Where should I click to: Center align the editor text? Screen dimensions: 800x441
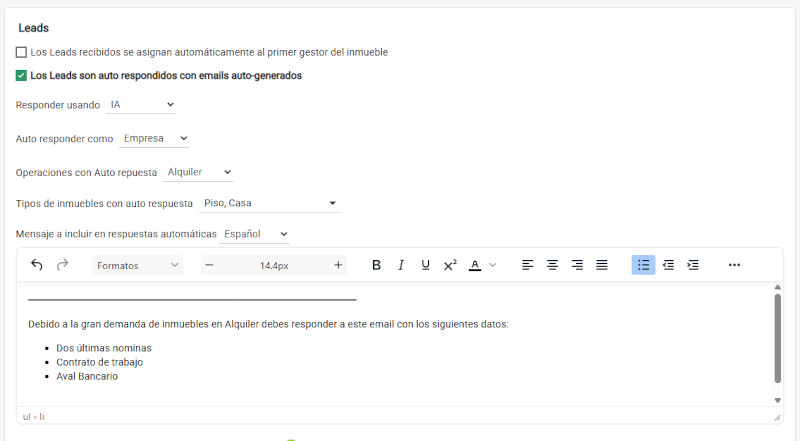coord(552,265)
